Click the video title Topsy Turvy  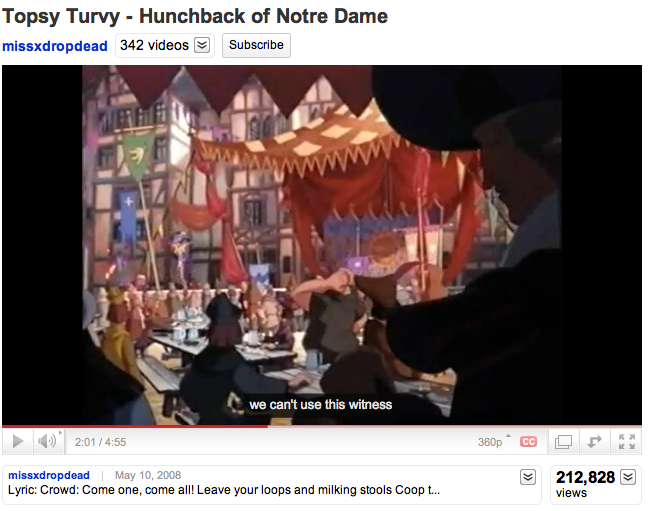pos(195,17)
